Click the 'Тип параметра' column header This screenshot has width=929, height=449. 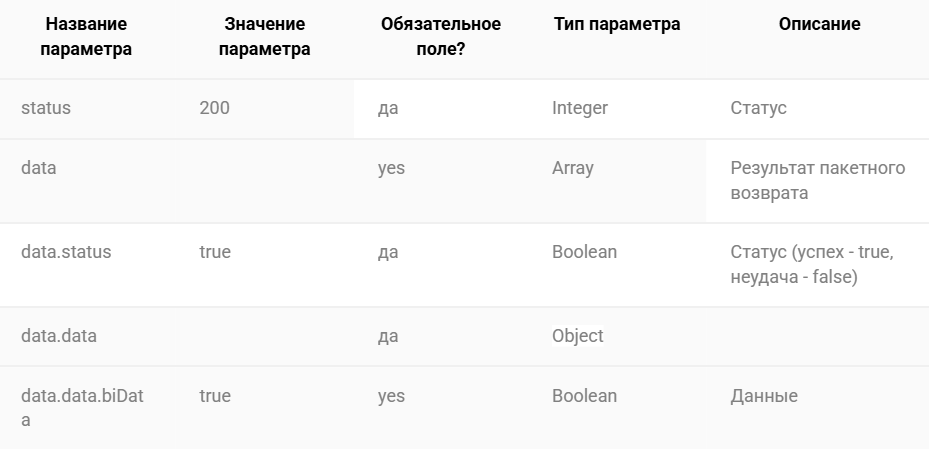(x=617, y=24)
